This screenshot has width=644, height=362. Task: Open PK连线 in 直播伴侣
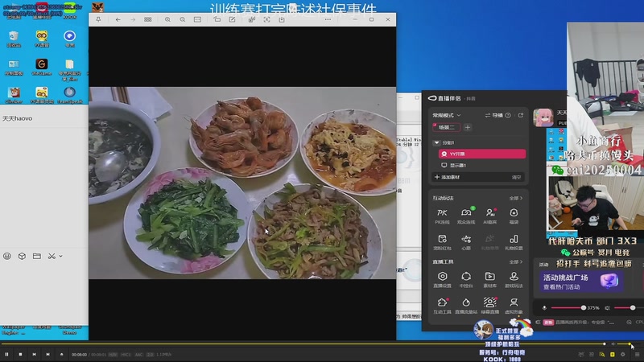(442, 216)
